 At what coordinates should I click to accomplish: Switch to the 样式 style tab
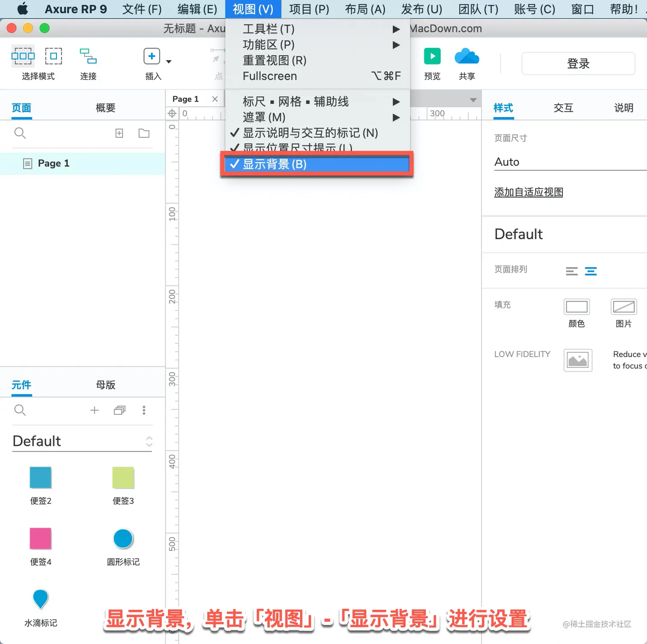point(503,108)
